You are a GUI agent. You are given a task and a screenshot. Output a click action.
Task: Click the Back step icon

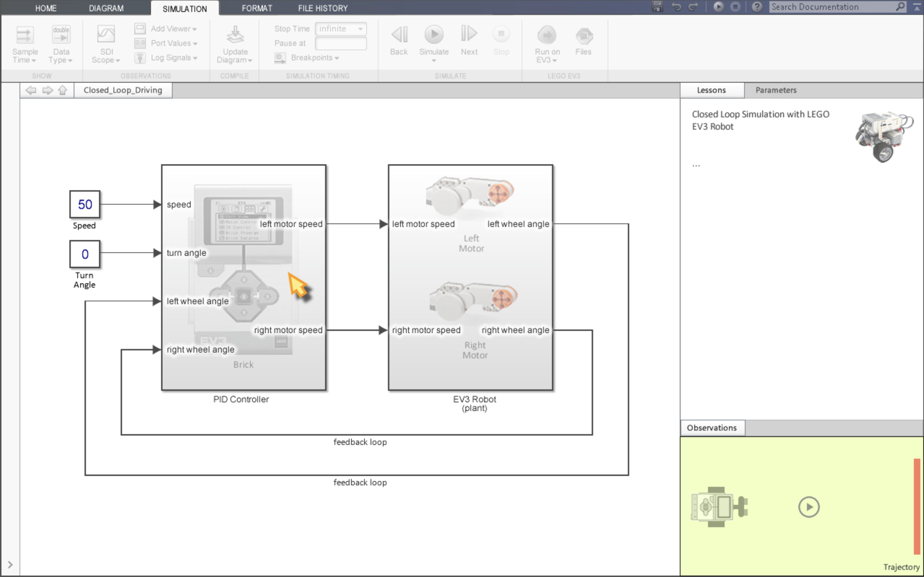pyautogui.click(x=399, y=35)
